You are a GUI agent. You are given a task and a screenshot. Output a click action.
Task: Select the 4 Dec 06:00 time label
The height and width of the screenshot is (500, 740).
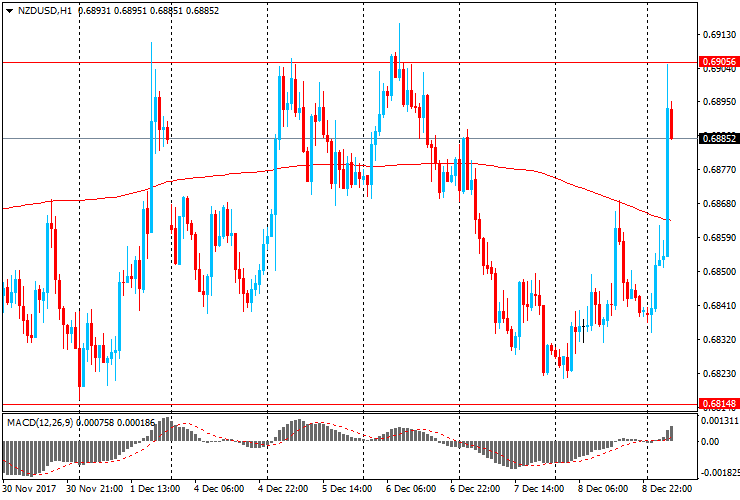click(x=219, y=488)
